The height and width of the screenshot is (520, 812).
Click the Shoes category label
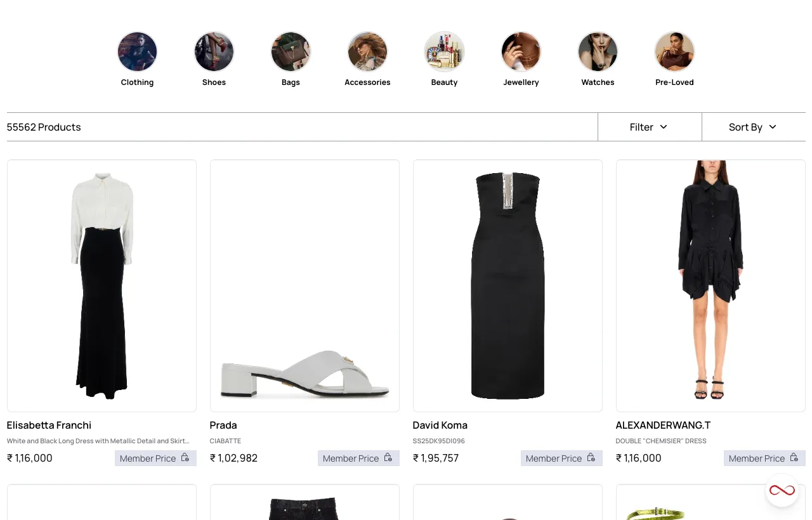coord(214,82)
